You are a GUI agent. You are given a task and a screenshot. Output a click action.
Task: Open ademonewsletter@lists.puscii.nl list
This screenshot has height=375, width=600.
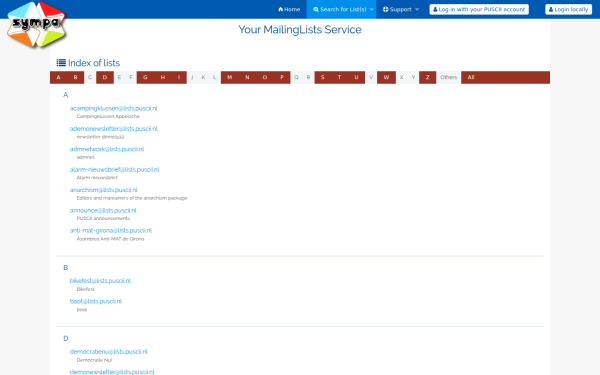[x=114, y=129]
